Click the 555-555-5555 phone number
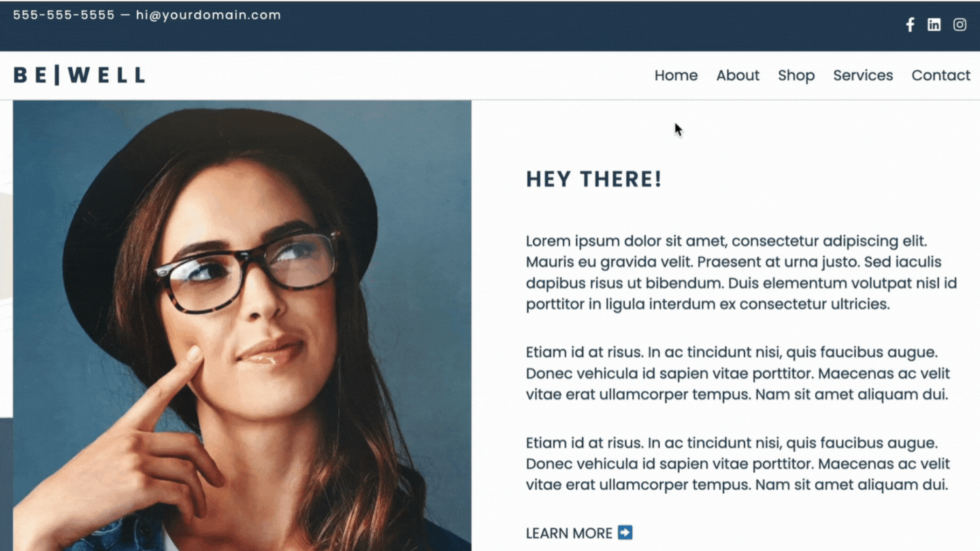The height and width of the screenshot is (551, 980). pyautogui.click(x=64, y=15)
